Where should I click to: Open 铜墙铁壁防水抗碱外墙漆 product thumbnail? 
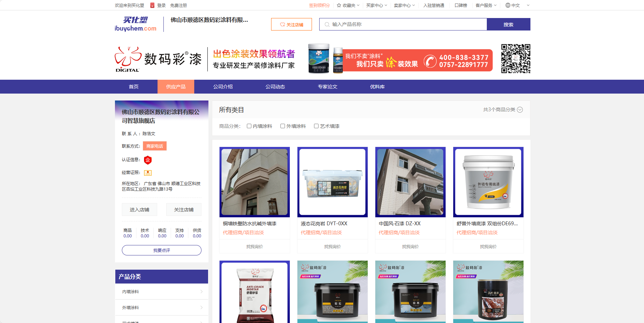tap(254, 182)
